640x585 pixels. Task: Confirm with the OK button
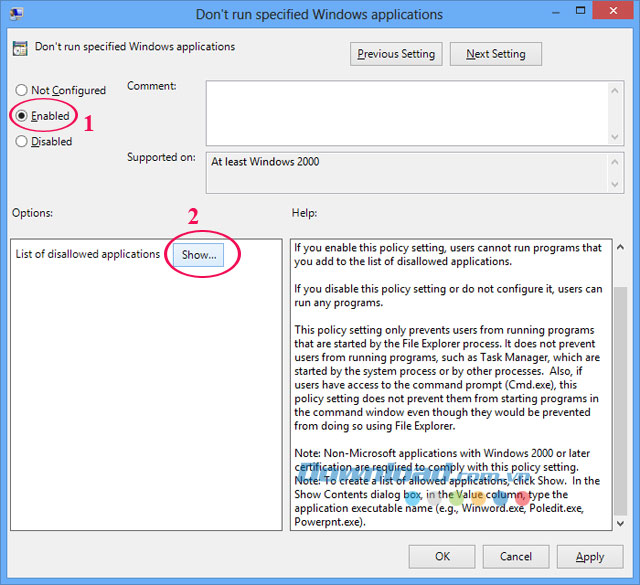[x=442, y=556]
